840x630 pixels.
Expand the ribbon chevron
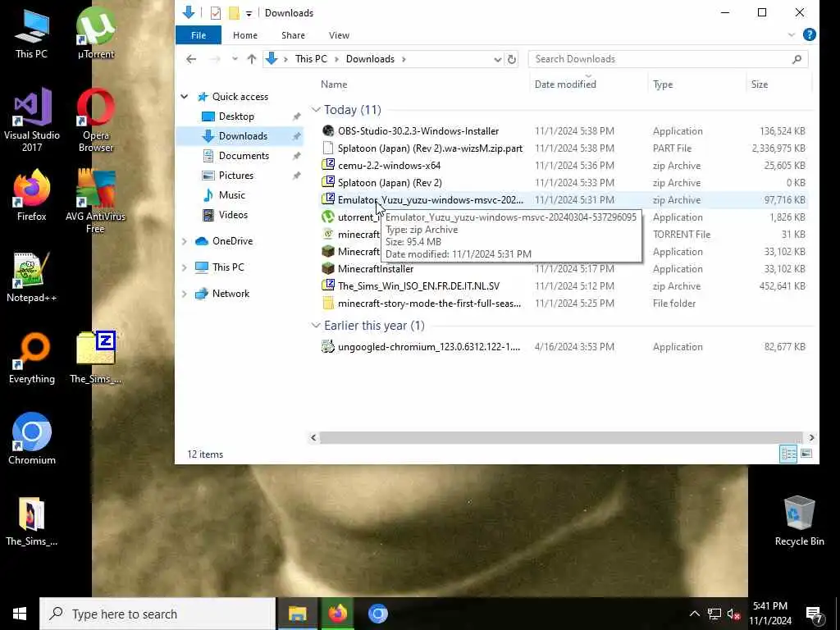coord(792,34)
